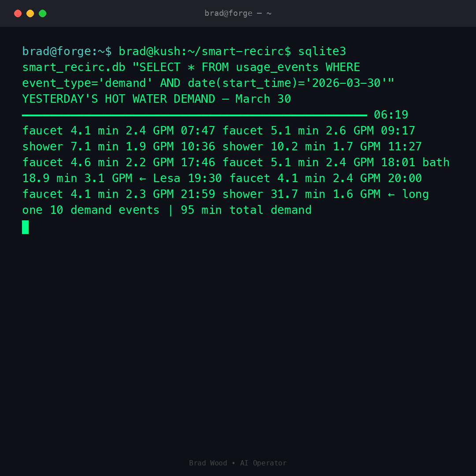The width and height of the screenshot is (476, 476).
Task: Click the usage_events table name
Action: tap(277, 67)
